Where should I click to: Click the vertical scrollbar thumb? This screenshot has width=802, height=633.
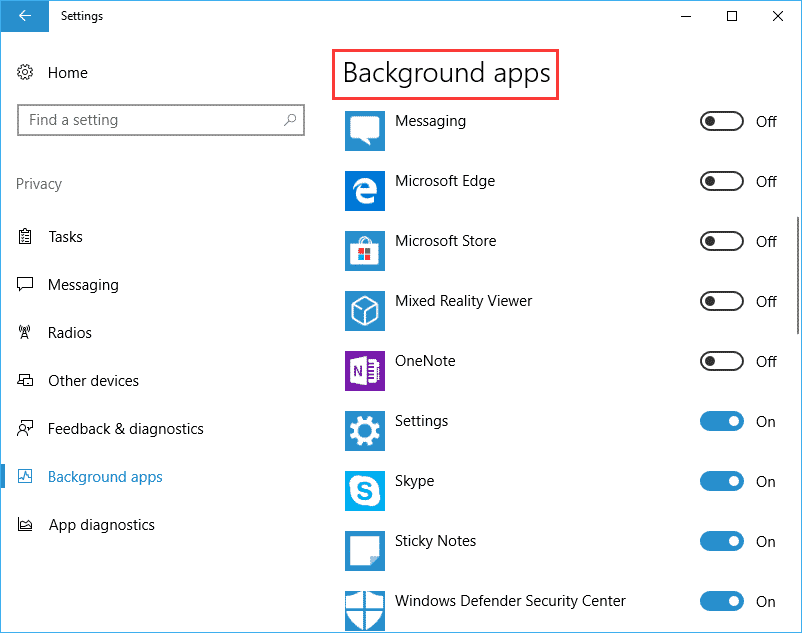point(798,275)
